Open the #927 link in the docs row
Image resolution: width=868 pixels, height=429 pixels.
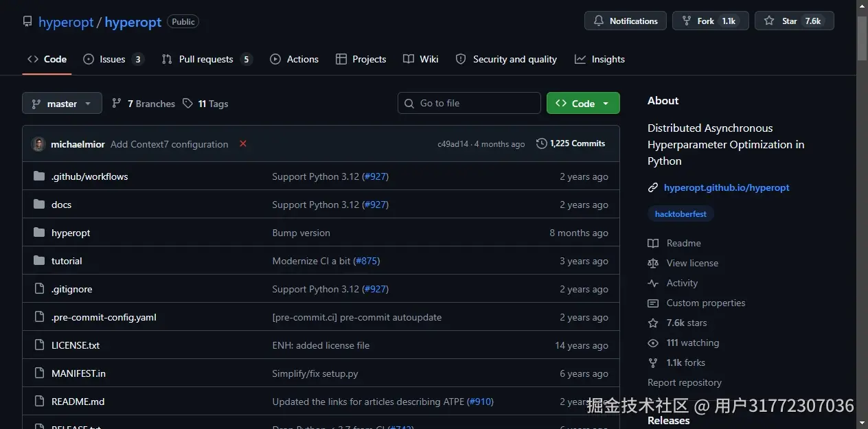click(375, 205)
